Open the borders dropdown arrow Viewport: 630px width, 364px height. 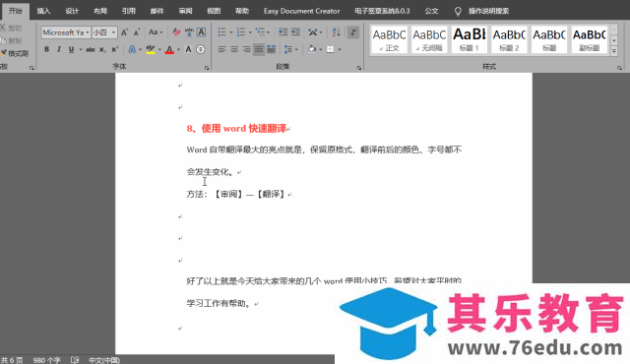pyautogui.click(x=340, y=49)
